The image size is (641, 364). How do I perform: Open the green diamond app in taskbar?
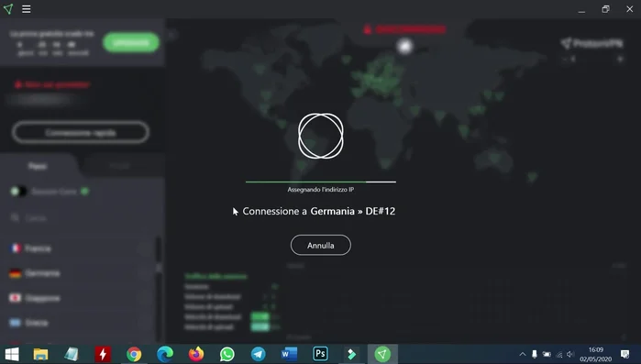[351, 354]
